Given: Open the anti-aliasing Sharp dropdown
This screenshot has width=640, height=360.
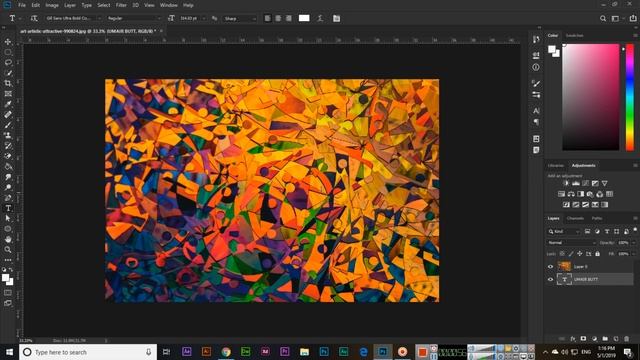Looking at the screenshot, I should pyautogui.click(x=240, y=18).
